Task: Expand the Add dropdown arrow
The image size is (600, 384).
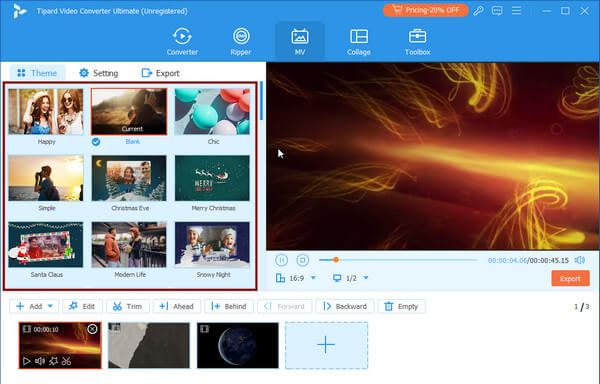Action: click(51, 306)
